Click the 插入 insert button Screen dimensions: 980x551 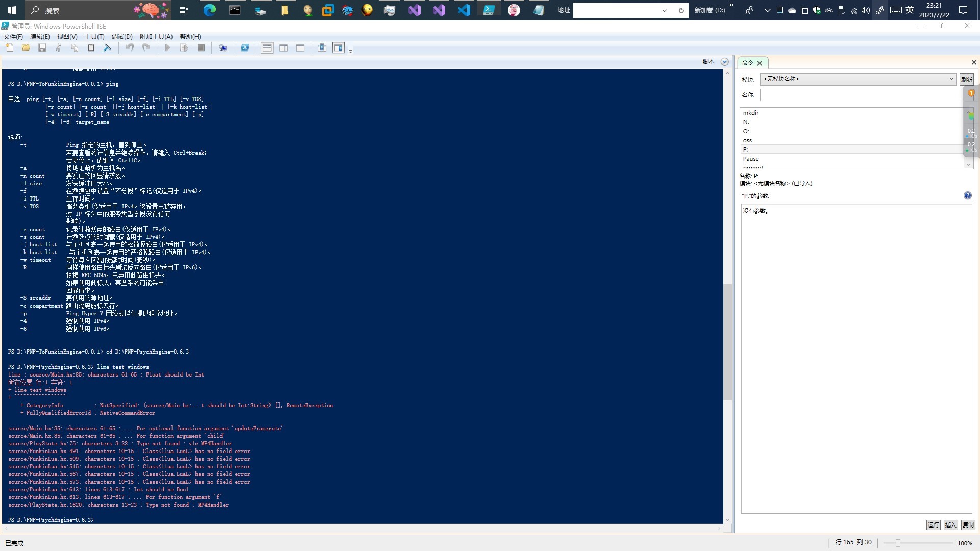950,524
